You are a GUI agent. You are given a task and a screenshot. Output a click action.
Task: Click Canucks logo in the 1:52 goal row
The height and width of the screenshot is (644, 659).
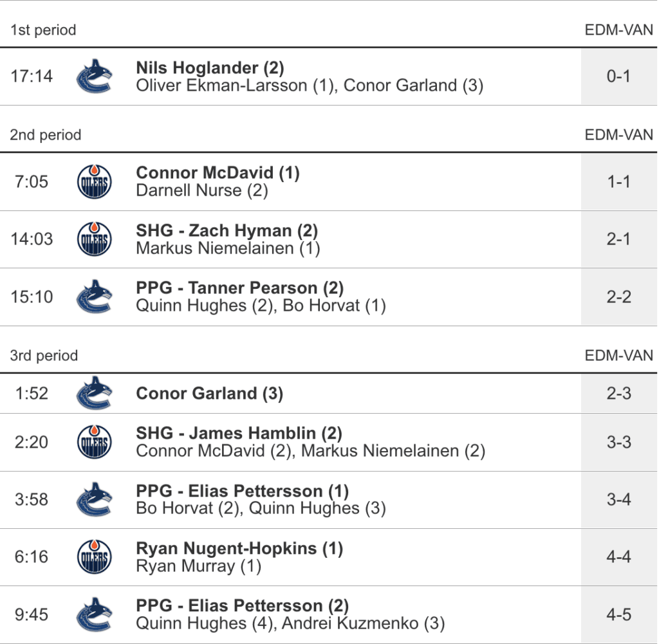point(94,394)
